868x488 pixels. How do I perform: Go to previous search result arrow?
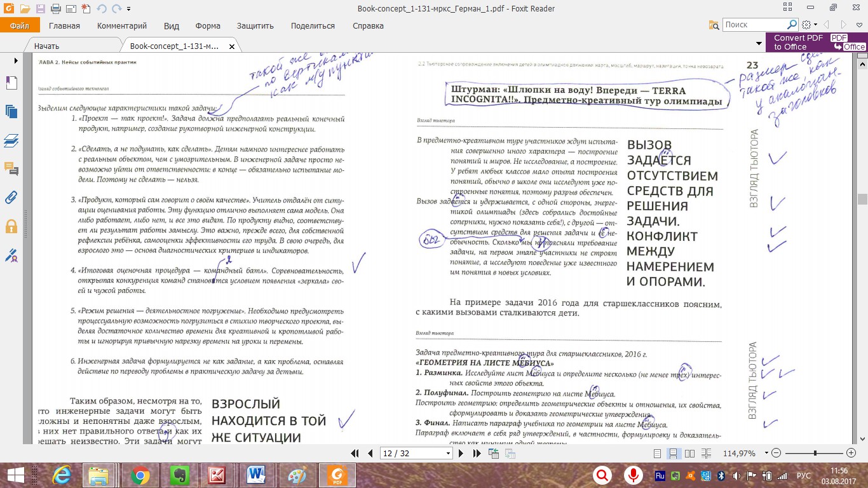tap(827, 25)
